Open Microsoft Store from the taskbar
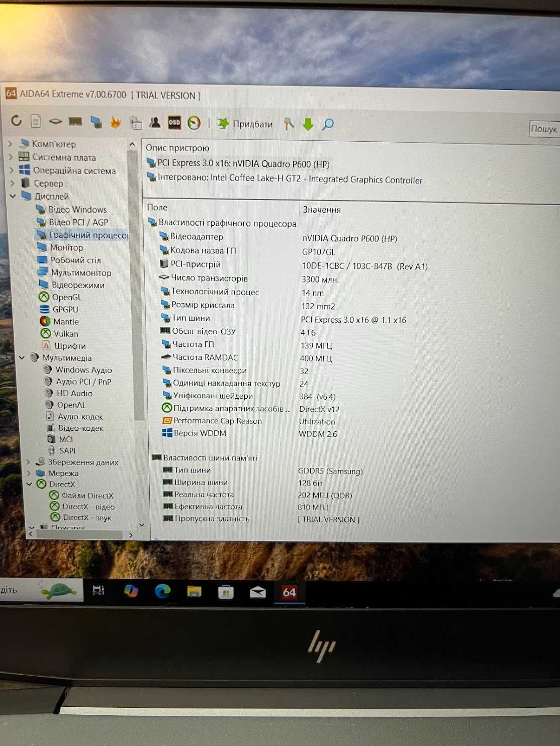The width and height of the screenshot is (560, 746). coord(226,592)
